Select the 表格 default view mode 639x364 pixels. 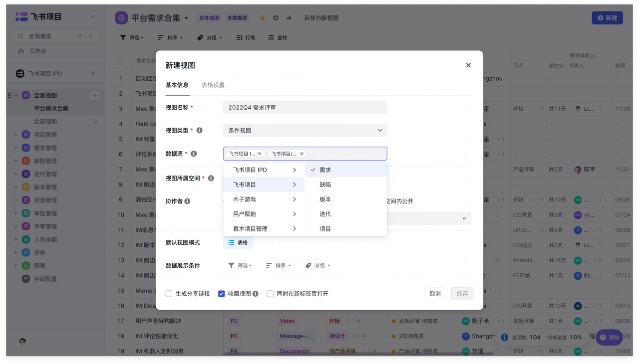pyautogui.click(x=238, y=243)
